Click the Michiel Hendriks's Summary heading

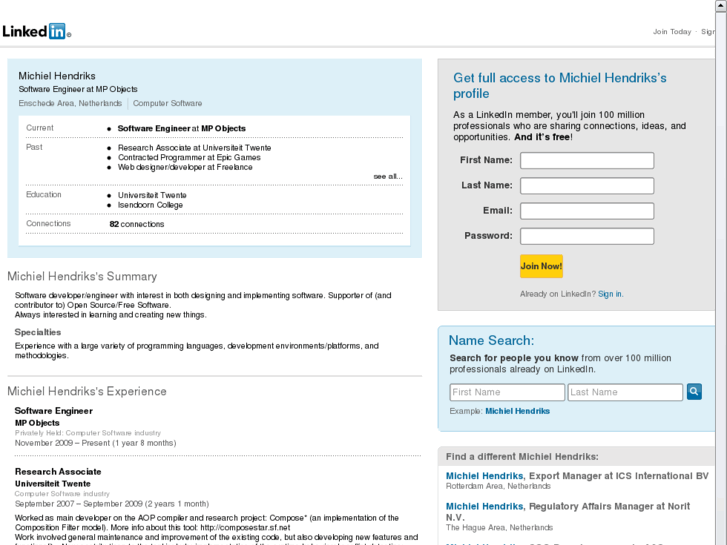[82, 276]
